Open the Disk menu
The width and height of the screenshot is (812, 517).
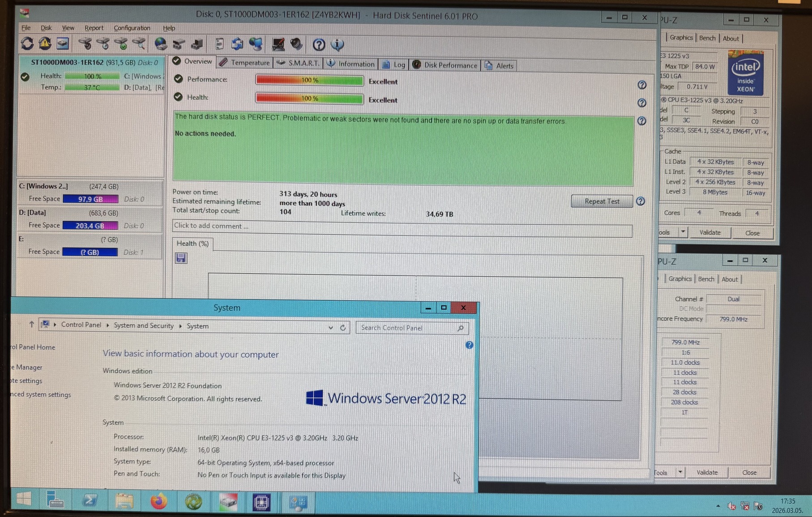(46, 28)
